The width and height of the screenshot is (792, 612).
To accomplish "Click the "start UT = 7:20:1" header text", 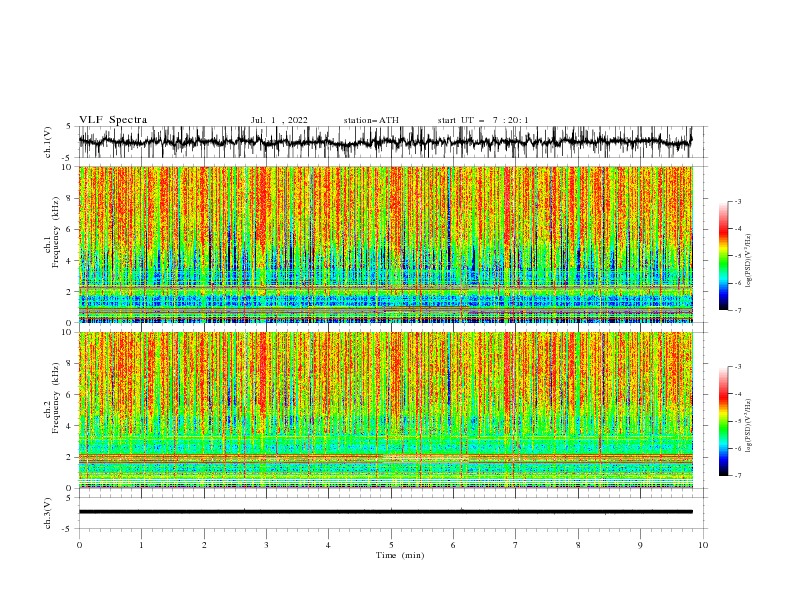I will point(483,120).
